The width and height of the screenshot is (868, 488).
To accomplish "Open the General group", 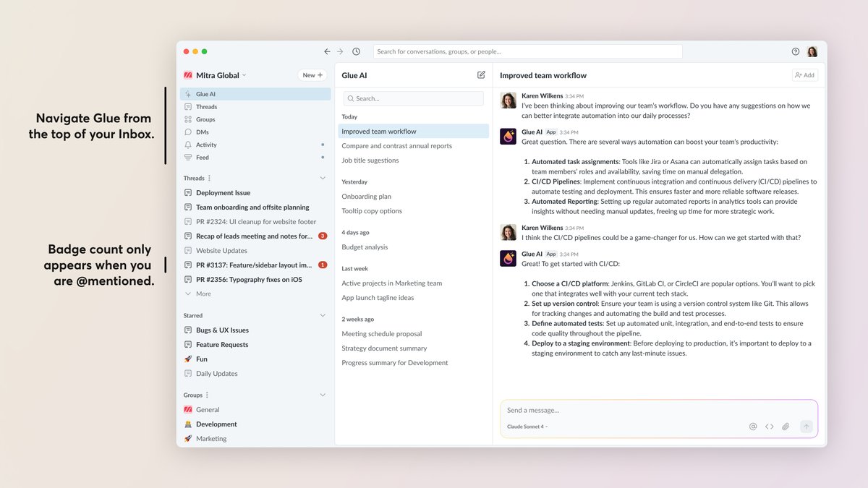I will [255, 410].
